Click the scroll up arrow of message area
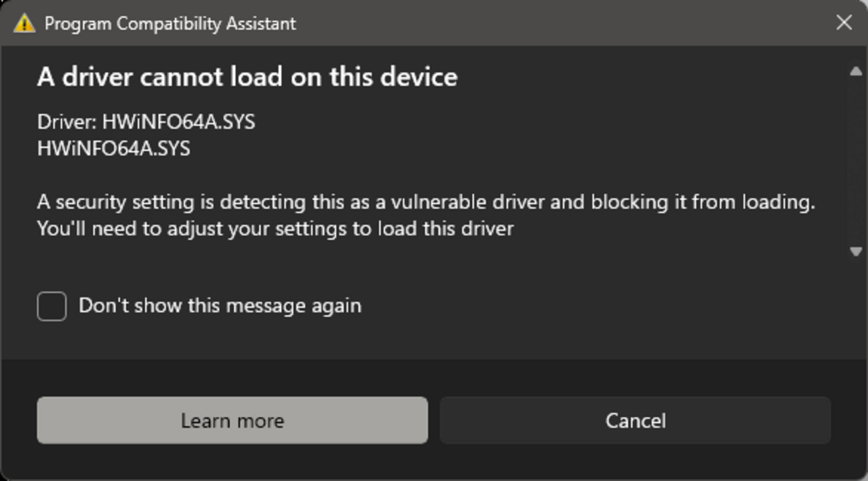Viewport: 868px width, 481px height. coord(856,71)
